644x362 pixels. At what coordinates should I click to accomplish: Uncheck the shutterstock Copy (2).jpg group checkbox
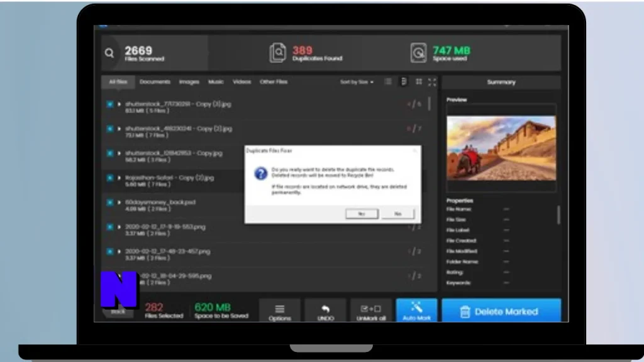coord(109,129)
